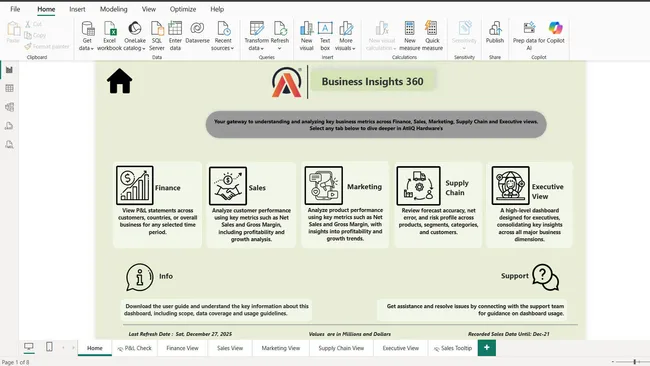This screenshot has height=366, width=650.
Task: Open the File menu
Action: point(15,9)
